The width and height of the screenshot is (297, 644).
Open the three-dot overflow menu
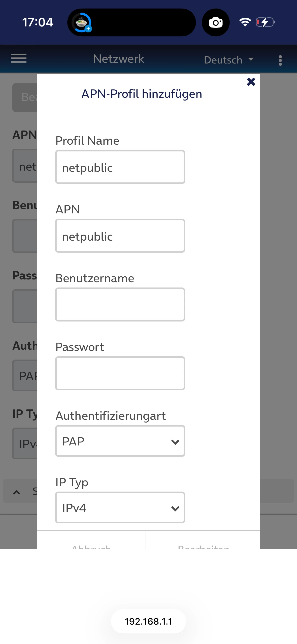click(280, 60)
